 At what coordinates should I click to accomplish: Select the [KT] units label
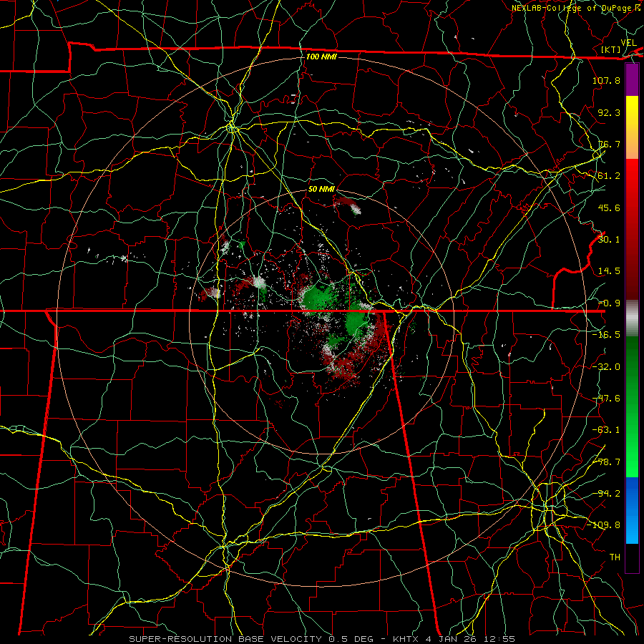(611, 49)
